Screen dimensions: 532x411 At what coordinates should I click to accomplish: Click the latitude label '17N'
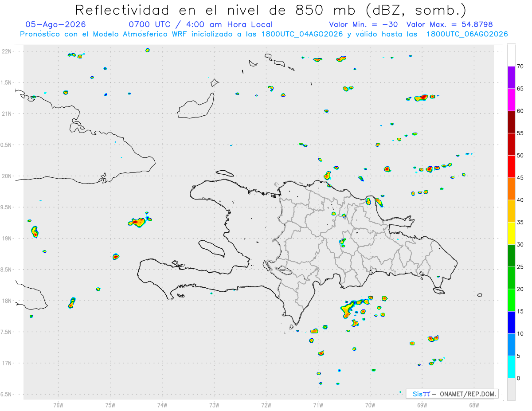coord(7,363)
